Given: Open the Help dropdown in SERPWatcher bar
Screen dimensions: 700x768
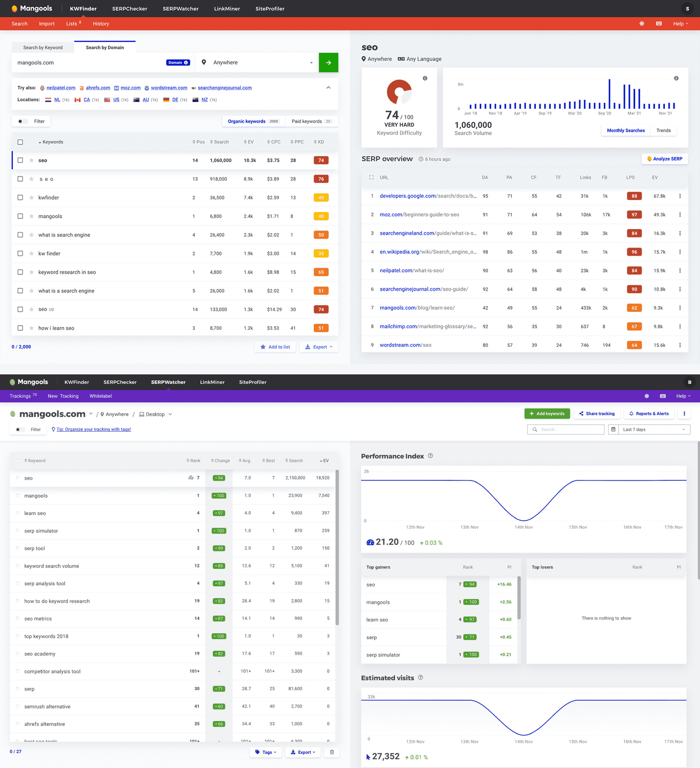Looking at the screenshot, I should click(683, 396).
